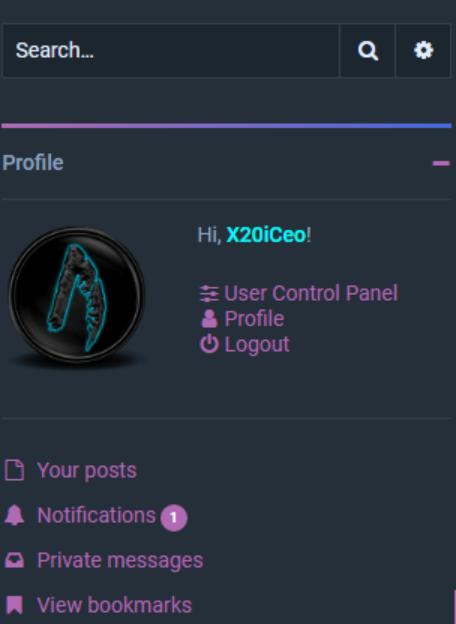Image resolution: width=456 pixels, height=624 pixels.
Task: Click the person icon beside Profile
Action: pyautogui.click(x=209, y=319)
